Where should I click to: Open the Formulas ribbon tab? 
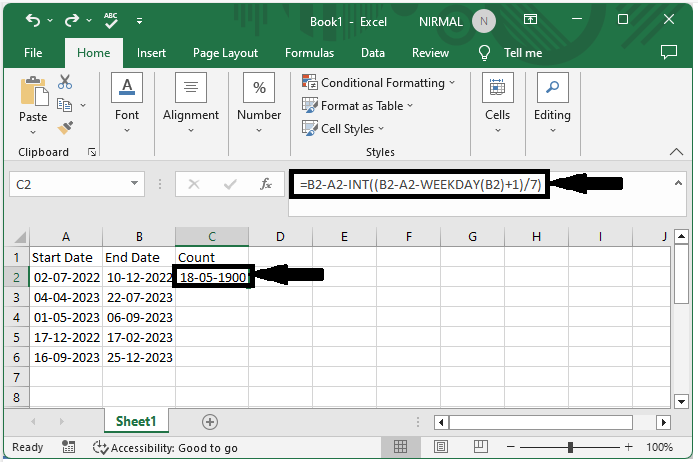click(309, 53)
